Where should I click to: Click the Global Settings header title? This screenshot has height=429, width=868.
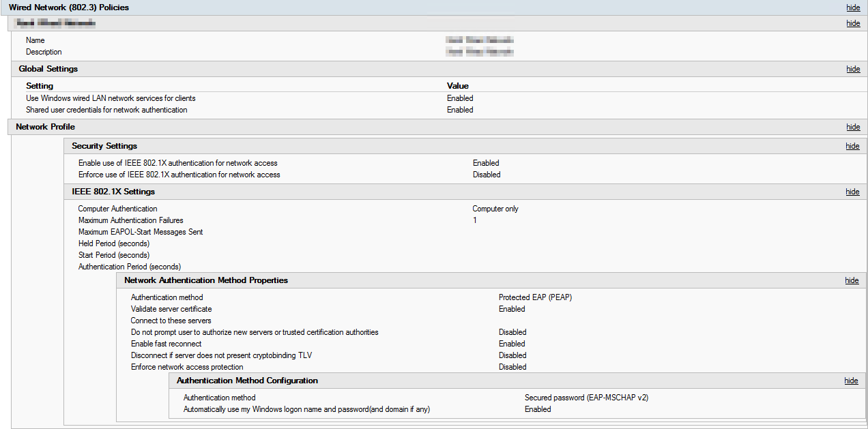pyautogui.click(x=48, y=69)
